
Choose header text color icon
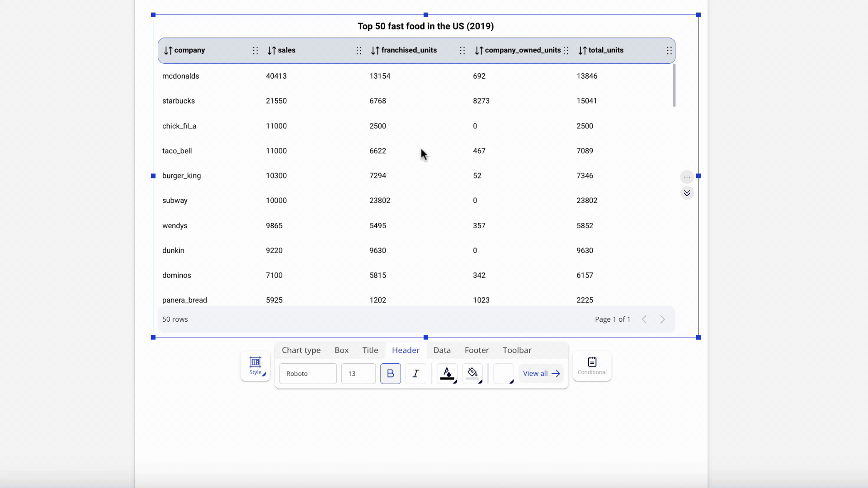[x=447, y=373]
